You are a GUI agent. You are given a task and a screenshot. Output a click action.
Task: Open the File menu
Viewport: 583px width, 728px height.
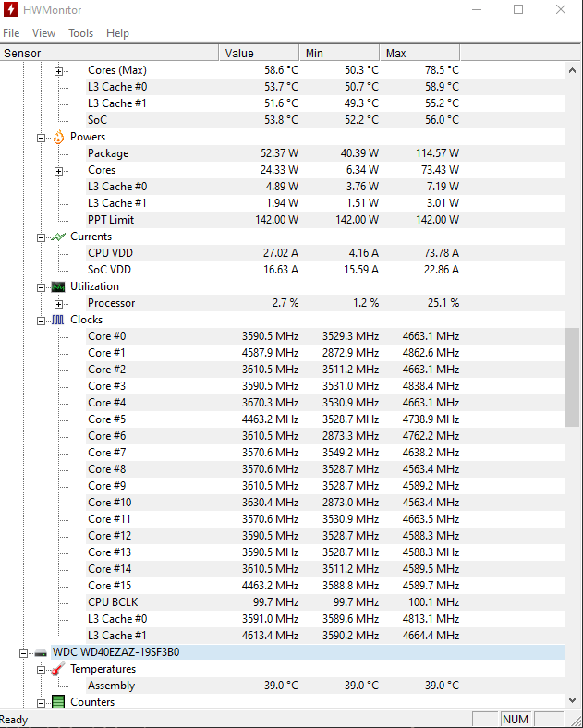pos(11,33)
